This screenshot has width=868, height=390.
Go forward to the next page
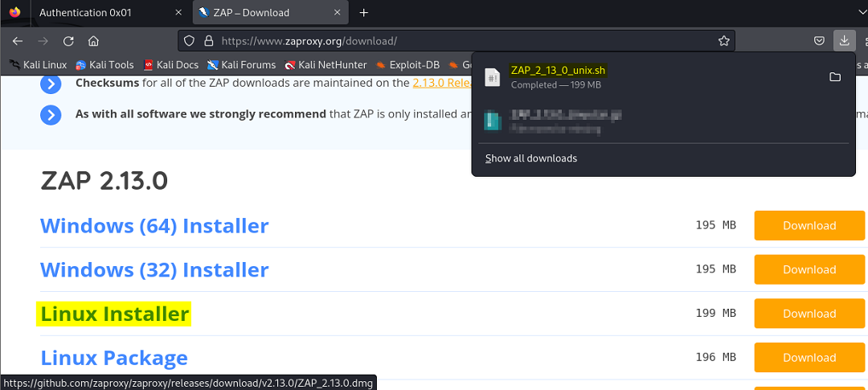(43, 41)
